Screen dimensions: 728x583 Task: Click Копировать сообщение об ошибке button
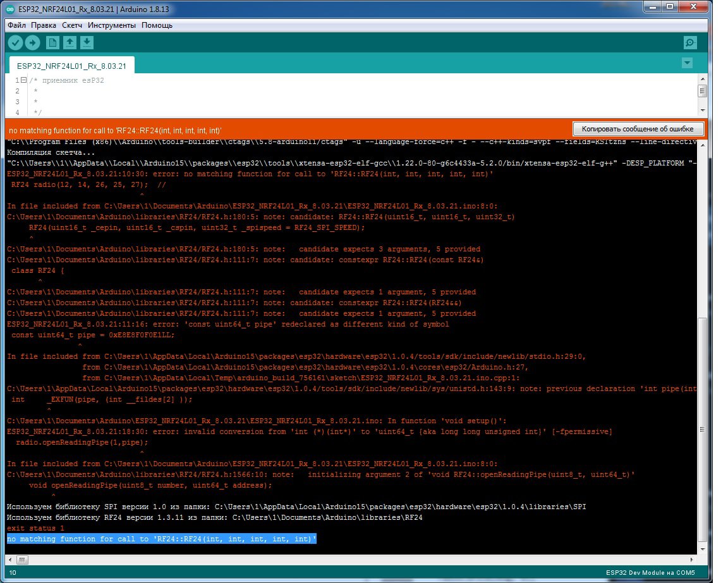(638, 129)
